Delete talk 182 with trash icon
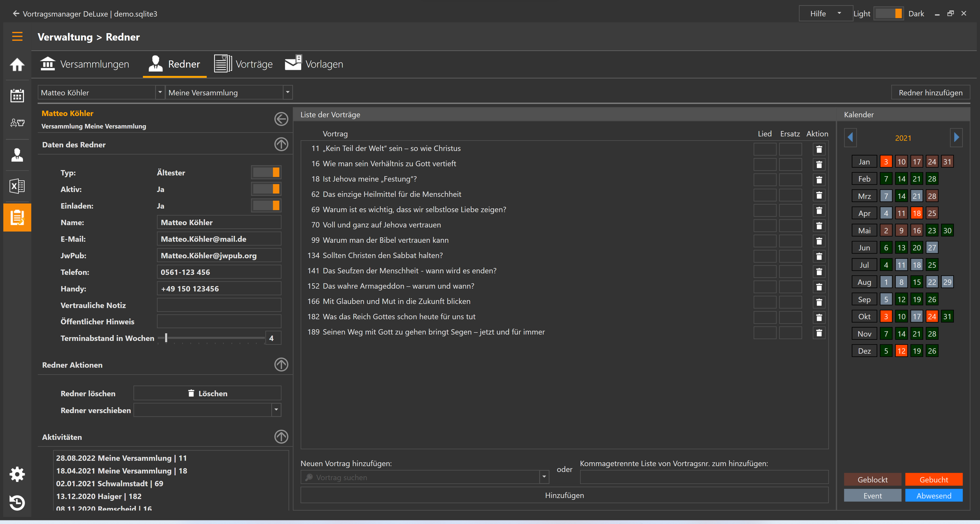The height and width of the screenshot is (524, 980). point(819,317)
